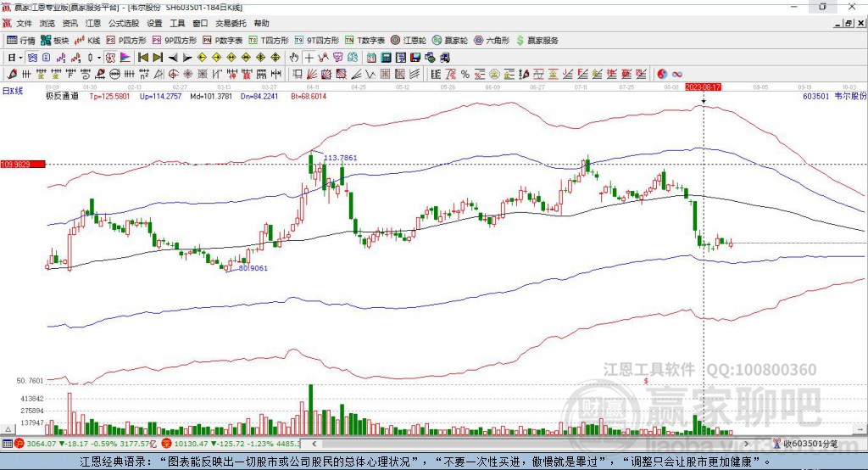868x470 pixels.
Task: Open the 赢家轮 wheel tool
Action: 450,41
